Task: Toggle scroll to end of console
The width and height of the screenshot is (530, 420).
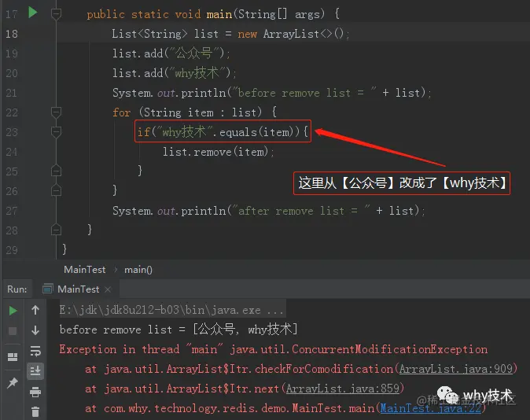Action: click(35, 371)
